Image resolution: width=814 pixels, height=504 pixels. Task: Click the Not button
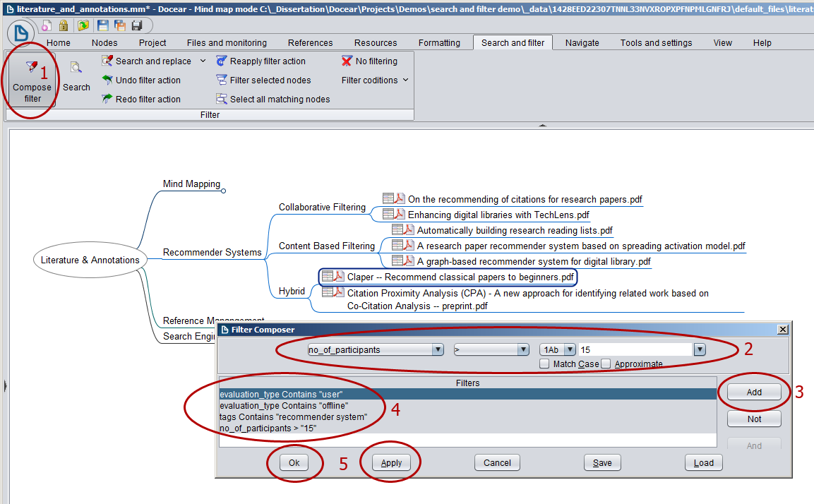tap(754, 419)
